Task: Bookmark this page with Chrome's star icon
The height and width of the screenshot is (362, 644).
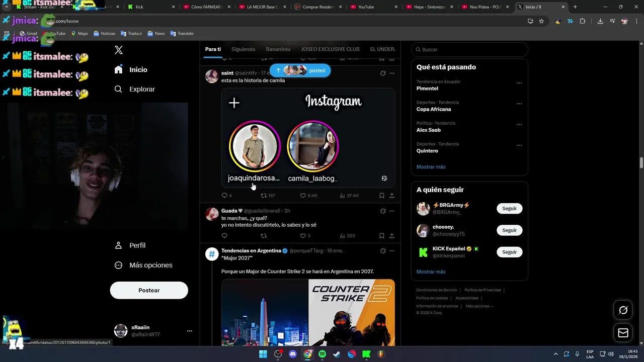Action: coord(541,21)
